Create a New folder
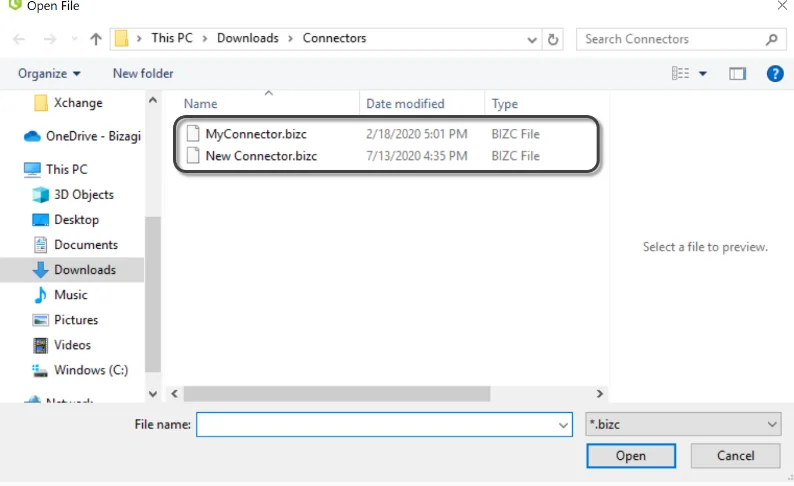 pyautogui.click(x=143, y=74)
